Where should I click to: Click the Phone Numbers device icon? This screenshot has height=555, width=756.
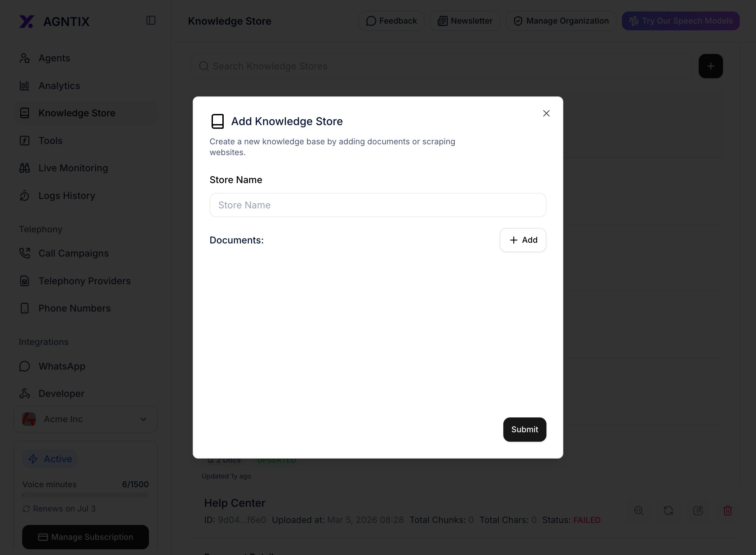tap(25, 308)
